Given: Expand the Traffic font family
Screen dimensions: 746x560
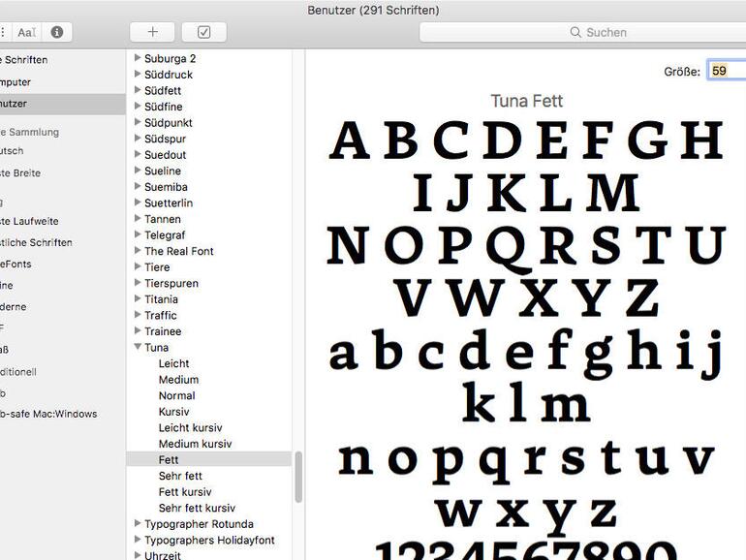Looking at the screenshot, I should 138,315.
